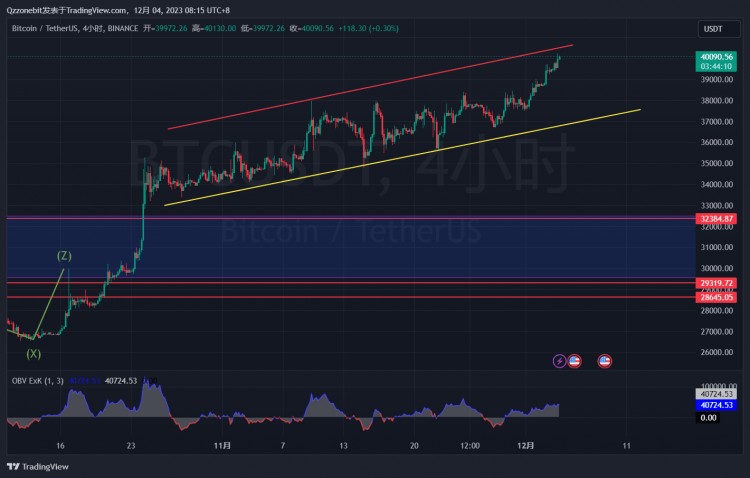Click the 0.00 label on OBV axis
750x478 pixels.
(708, 418)
